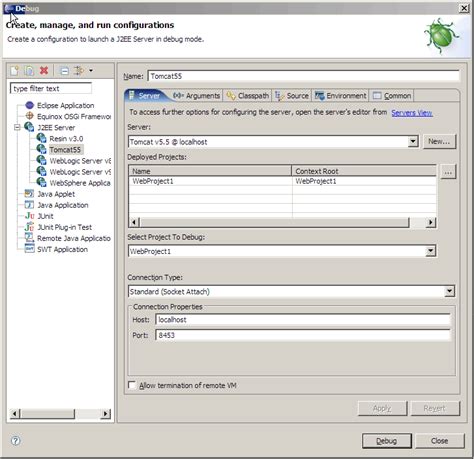The image size is (474, 459).
Task: Collapse the J2EE Server tree node
Action: click(x=17, y=127)
